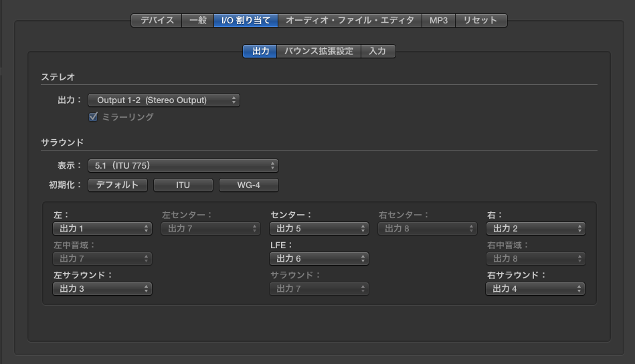Viewport: 635px width, 364px height.
Task: Click the 左サラウンド: label
Action: pyautogui.click(x=82, y=275)
